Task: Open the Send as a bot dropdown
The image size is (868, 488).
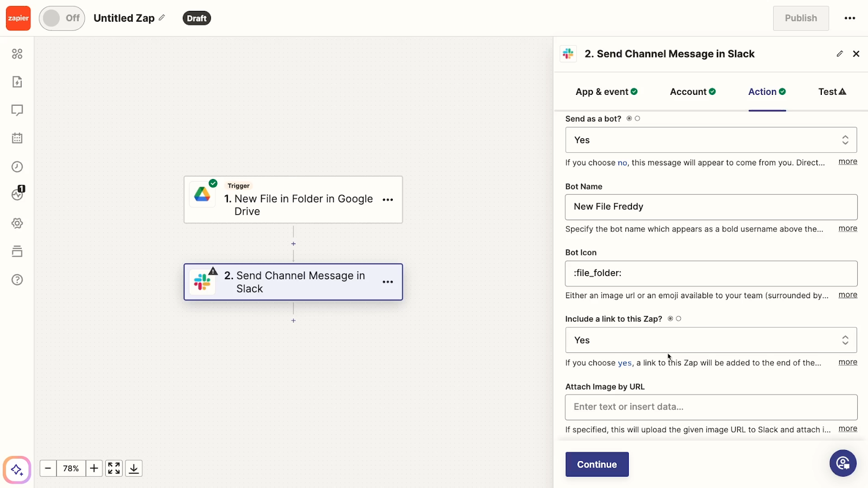Action: click(x=711, y=140)
